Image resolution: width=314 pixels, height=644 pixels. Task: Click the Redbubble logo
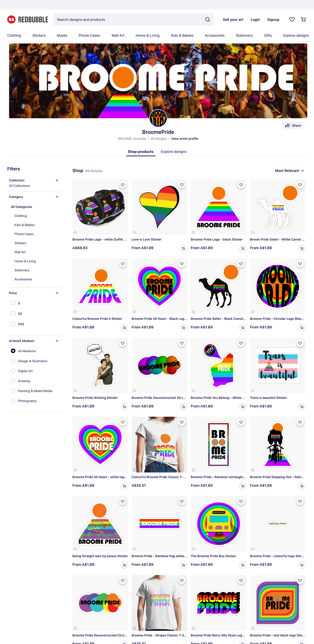28,19
